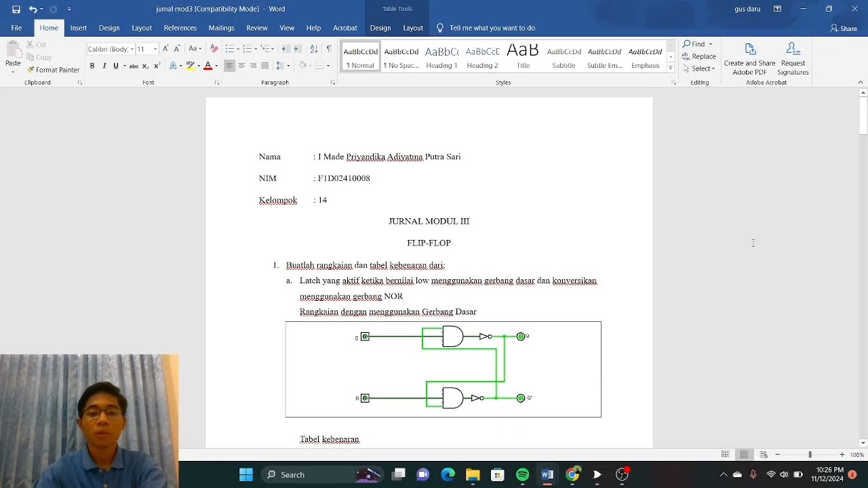Image resolution: width=868 pixels, height=488 pixels.
Task: Undo last action in Quick Access Toolbar
Action: (33, 9)
